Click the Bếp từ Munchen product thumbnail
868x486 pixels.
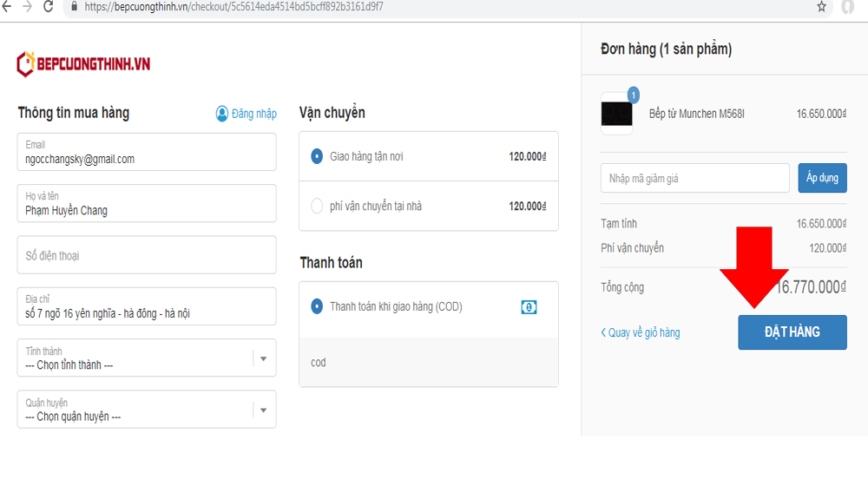coord(617,114)
